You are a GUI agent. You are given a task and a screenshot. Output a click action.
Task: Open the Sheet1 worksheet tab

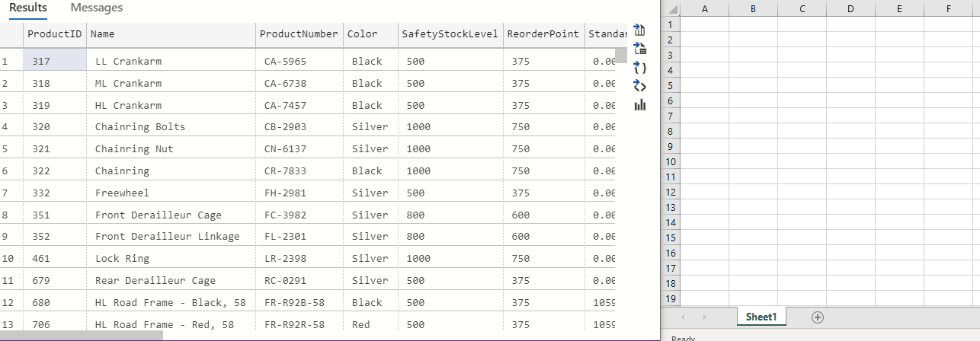[x=761, y=317]
